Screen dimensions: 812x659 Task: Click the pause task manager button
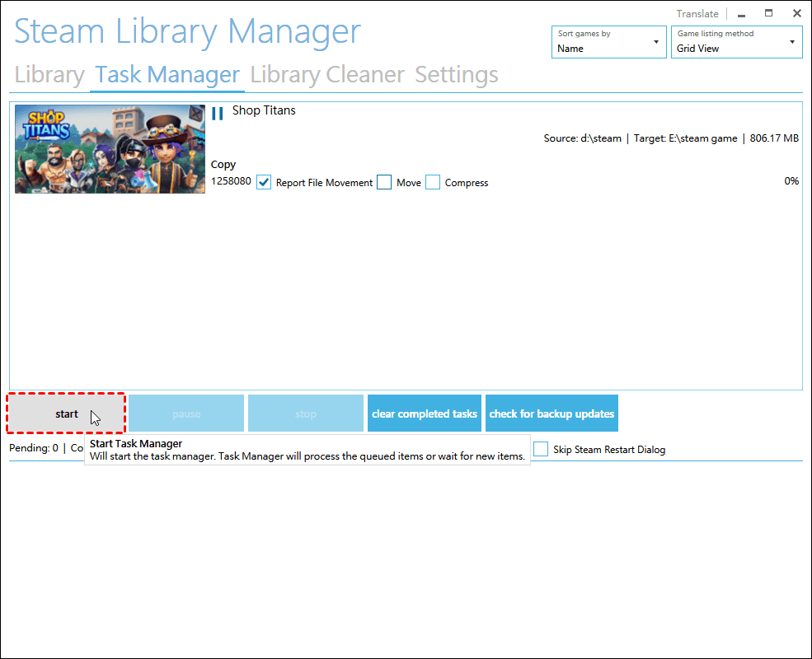pos(186,414)
